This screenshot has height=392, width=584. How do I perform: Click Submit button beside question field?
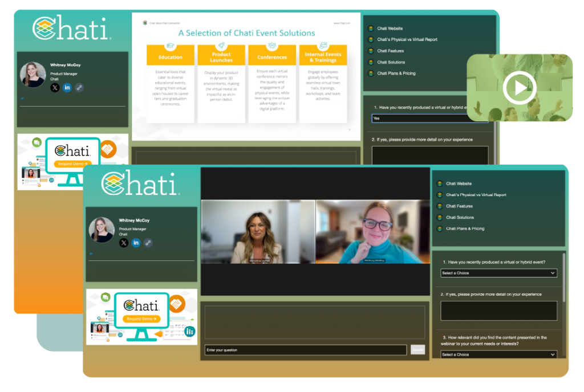[417, 350]
